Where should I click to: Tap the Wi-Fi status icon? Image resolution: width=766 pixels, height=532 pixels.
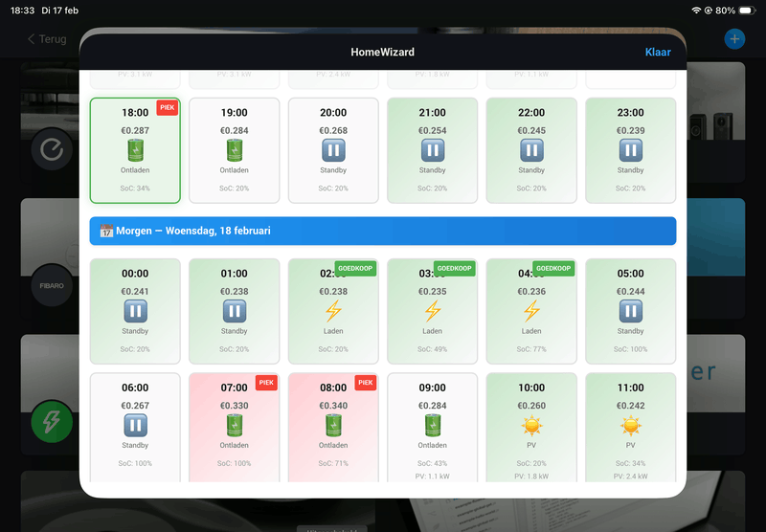696,11
